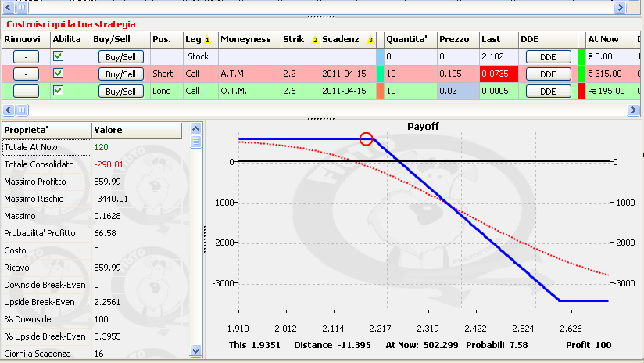The width and height of the screenshot is (644, 363).
Task: Uncheck Abilita for the Stock row
Action: 58,56
